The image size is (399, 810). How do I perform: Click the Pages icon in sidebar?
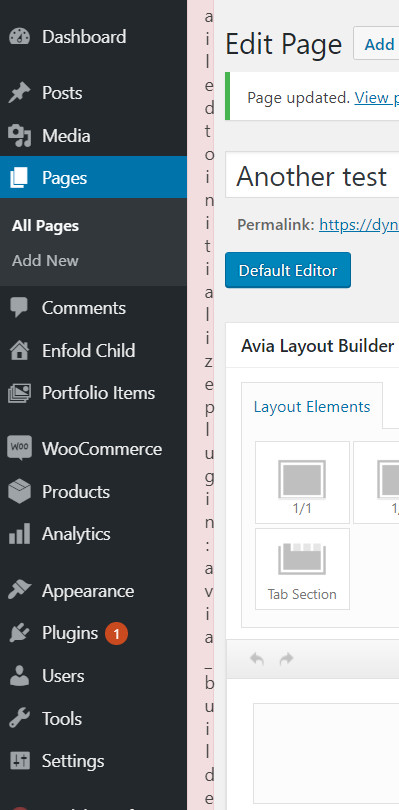click(x=19, y=178)
